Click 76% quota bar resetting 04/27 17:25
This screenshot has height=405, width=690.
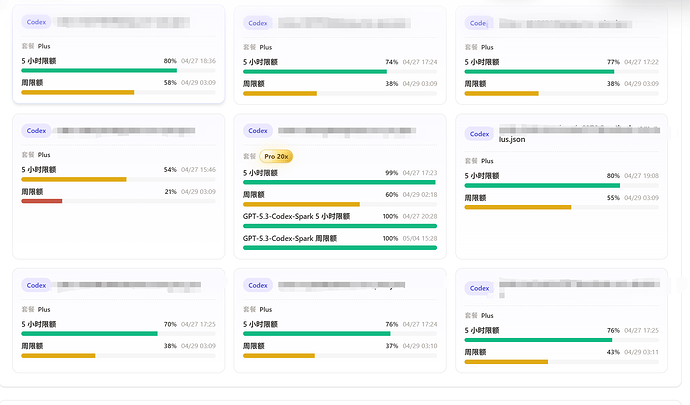tap(562, 340)
